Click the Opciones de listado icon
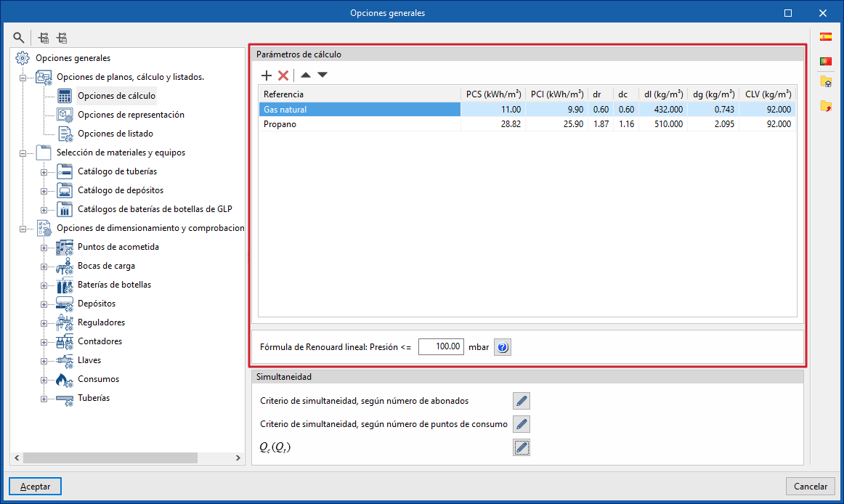Screen dimensions: 844x504 pyautogui.click(x=65, y=134)
